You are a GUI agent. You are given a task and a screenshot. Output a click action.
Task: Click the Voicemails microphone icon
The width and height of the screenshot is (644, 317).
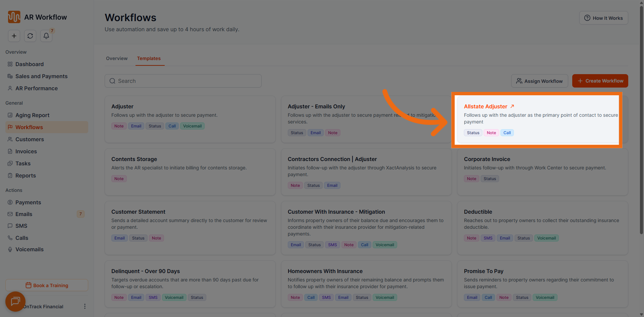tap(10, 250)
